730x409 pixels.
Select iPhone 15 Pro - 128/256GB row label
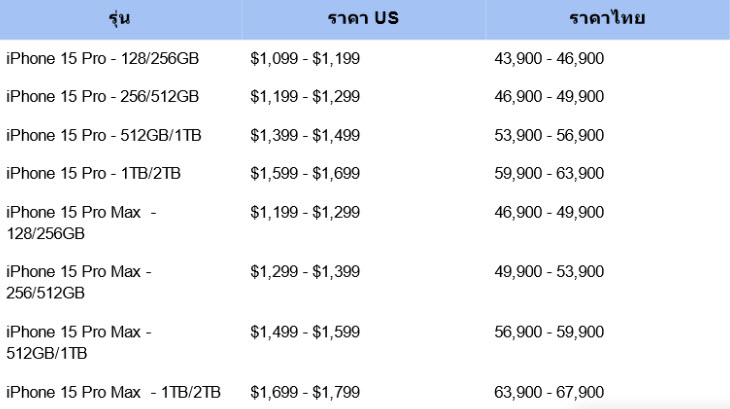[x=102, y=59]
